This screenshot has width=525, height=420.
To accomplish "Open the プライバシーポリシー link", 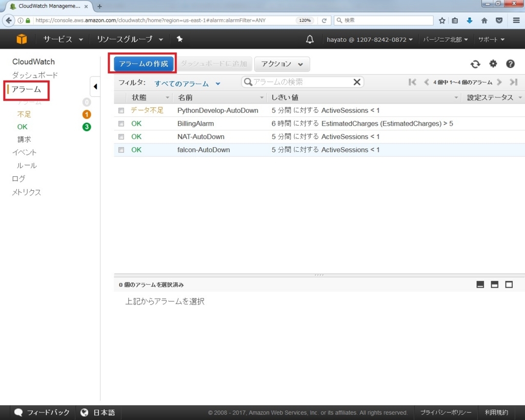I will (446, 413).
